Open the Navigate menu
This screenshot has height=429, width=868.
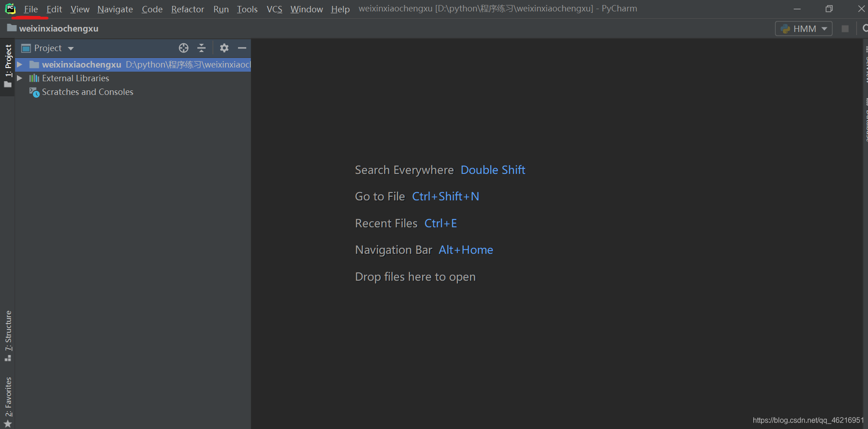coord(115,9)
